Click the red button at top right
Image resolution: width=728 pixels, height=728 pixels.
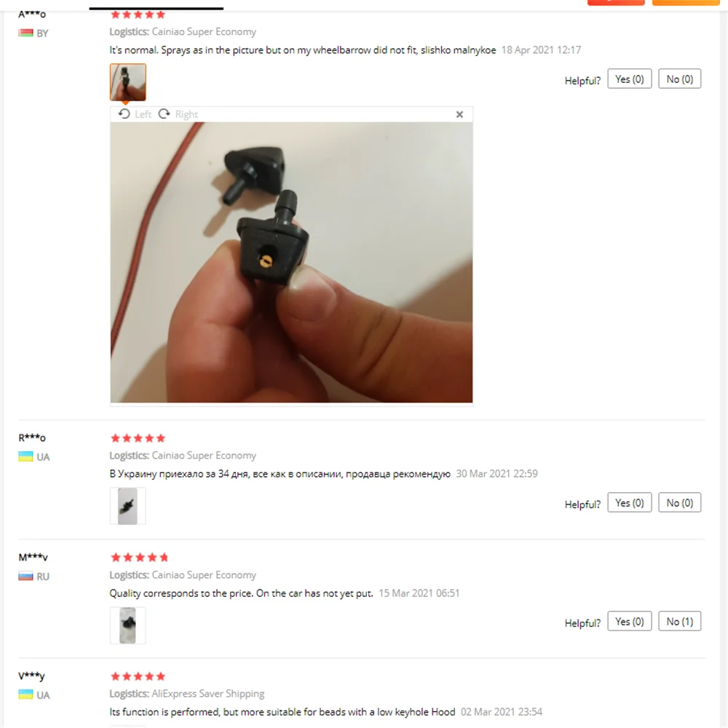616,2
